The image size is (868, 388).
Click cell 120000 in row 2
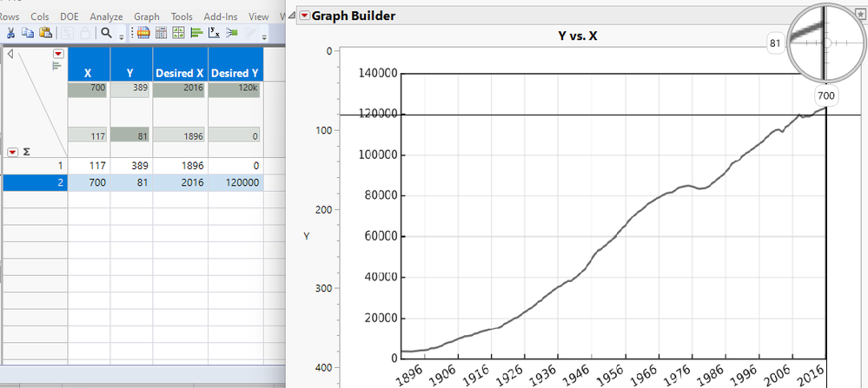pos(235,182)
